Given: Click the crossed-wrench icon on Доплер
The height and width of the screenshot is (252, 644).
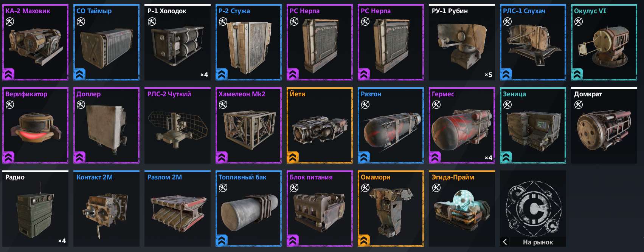Looking at the screenshot, I should point(81,105).
